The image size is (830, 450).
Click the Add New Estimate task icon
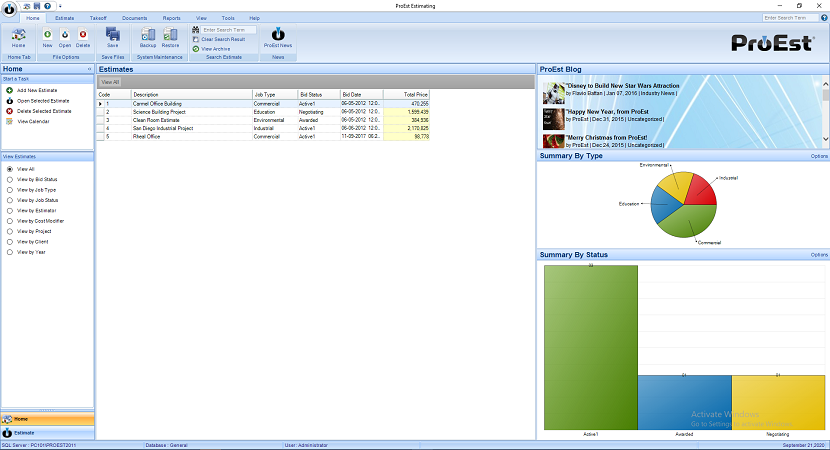click(x=10, y=90)
